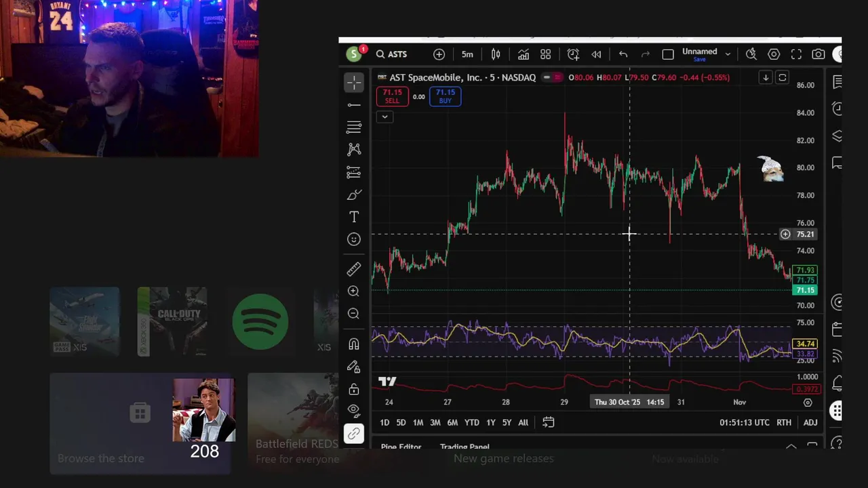The width and height of the screenshot is (868, 488).
Task: Select the forecasting and measurement tools
Action: click(354, 172)
